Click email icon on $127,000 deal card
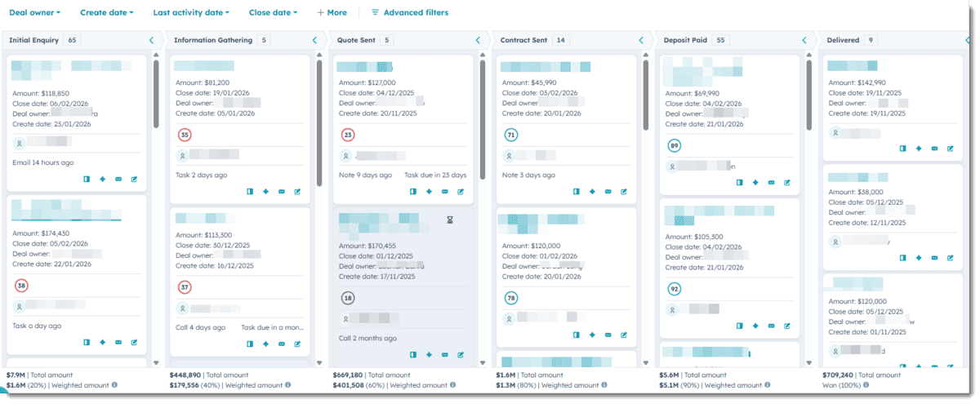980x404 pixels. [445, 192]
